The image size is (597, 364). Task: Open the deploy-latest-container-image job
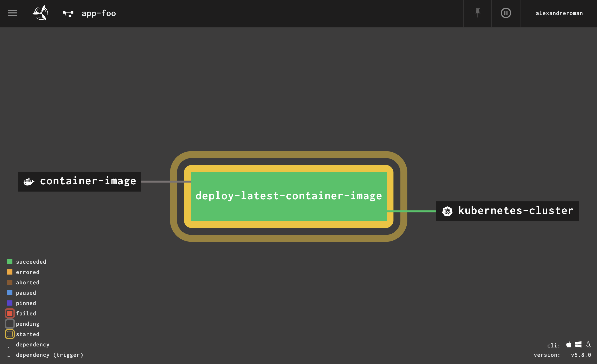point(288,196)
